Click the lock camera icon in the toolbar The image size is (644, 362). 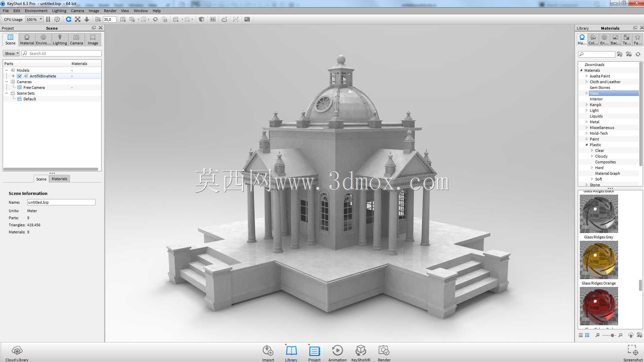[165, 20]
